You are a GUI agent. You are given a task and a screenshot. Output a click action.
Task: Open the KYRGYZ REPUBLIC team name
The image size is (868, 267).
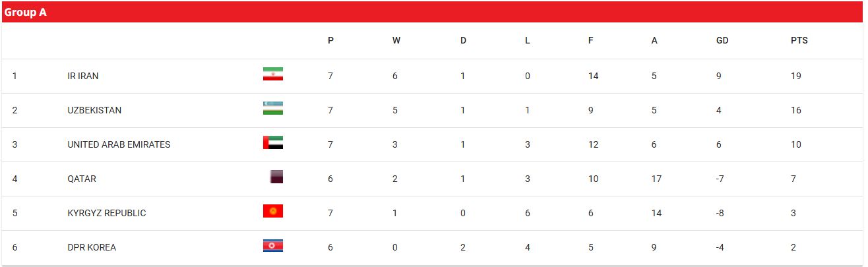tap(107, 213)
